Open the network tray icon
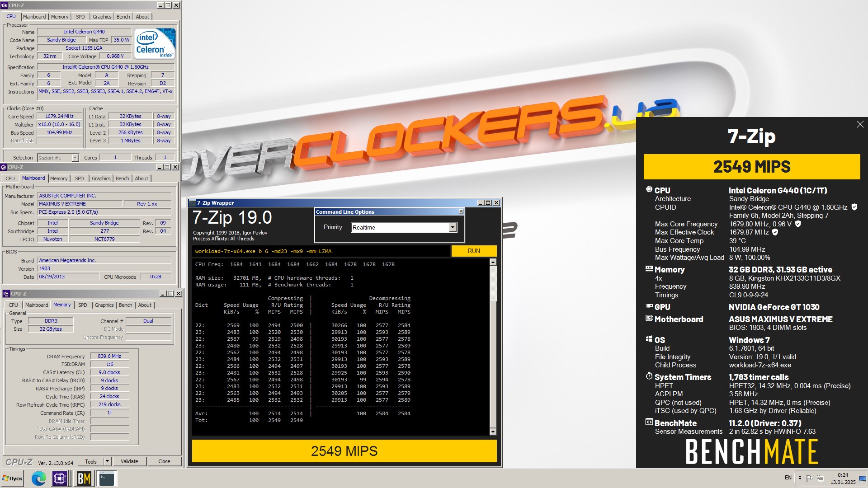868x488 pixels. point(821,478)
